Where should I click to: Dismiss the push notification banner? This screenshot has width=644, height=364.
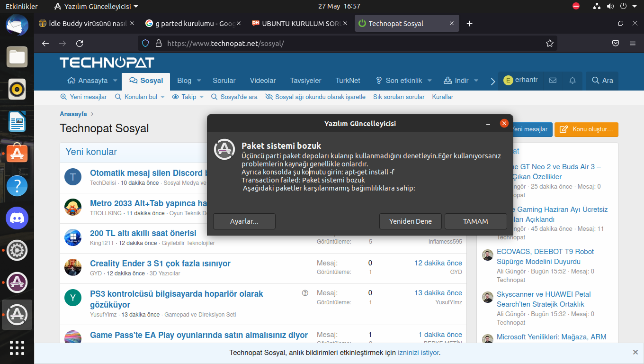[x=635, y=352]
